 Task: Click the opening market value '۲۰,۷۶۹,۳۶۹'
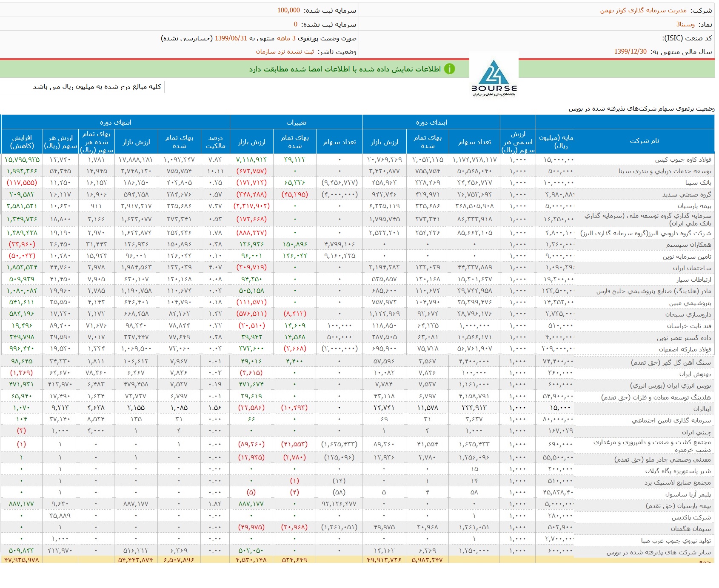pyautogui.click(x=385, y=160)
